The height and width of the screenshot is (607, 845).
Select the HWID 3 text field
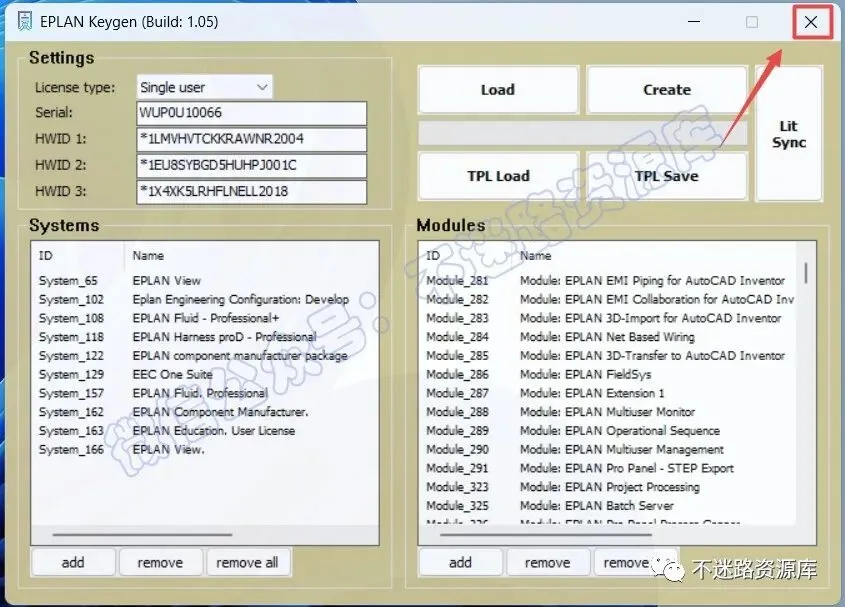coord(252,192)
